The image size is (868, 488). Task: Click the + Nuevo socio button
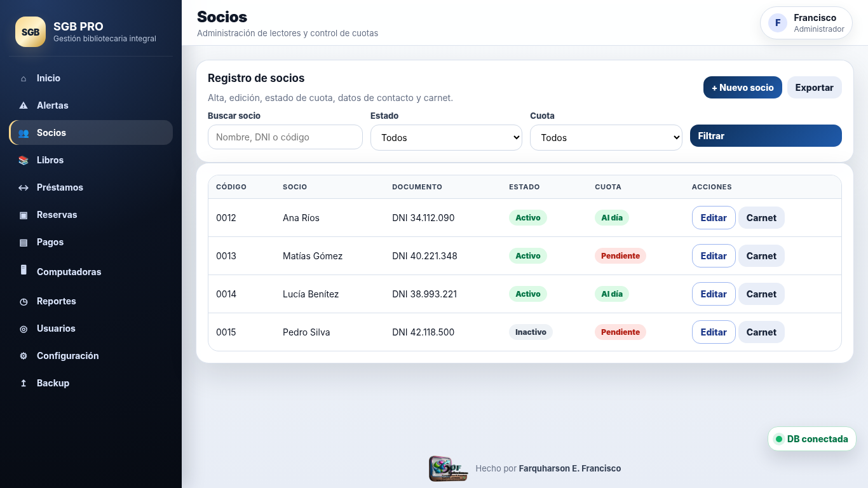[x=743, y=88]
